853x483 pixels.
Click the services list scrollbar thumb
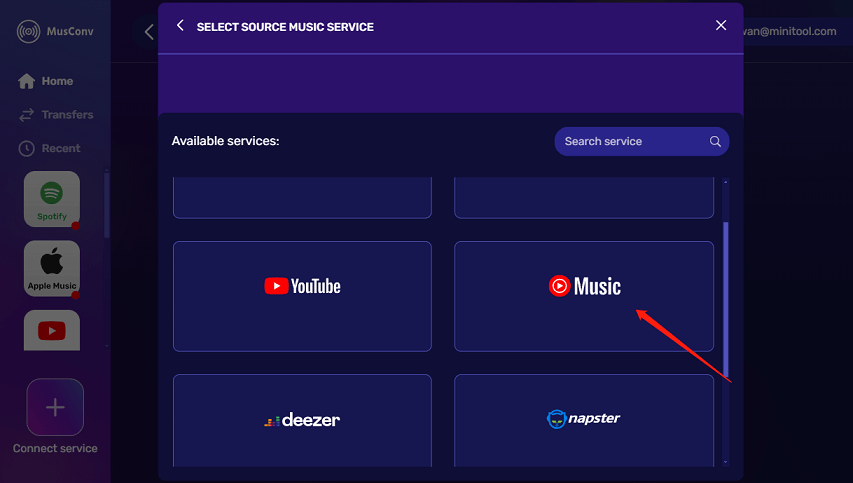tap(726, 300)
